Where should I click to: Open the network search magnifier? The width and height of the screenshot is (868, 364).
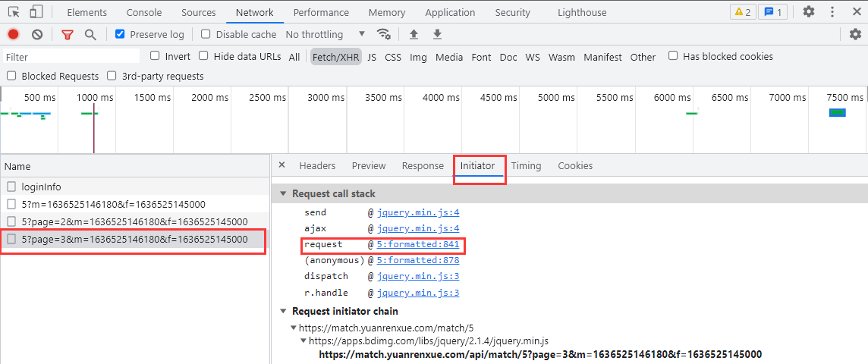[x=90, y=35]
